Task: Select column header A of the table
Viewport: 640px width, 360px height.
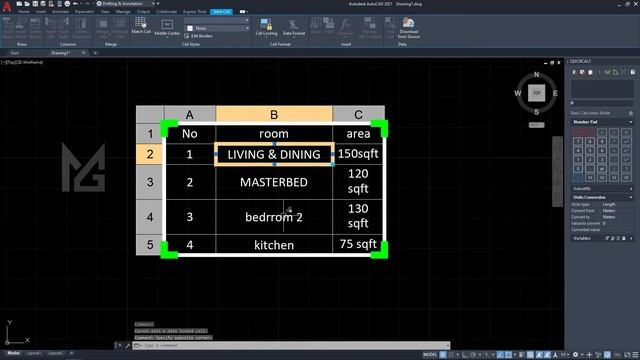Action: pyautogui.click(x=190, y=114)
